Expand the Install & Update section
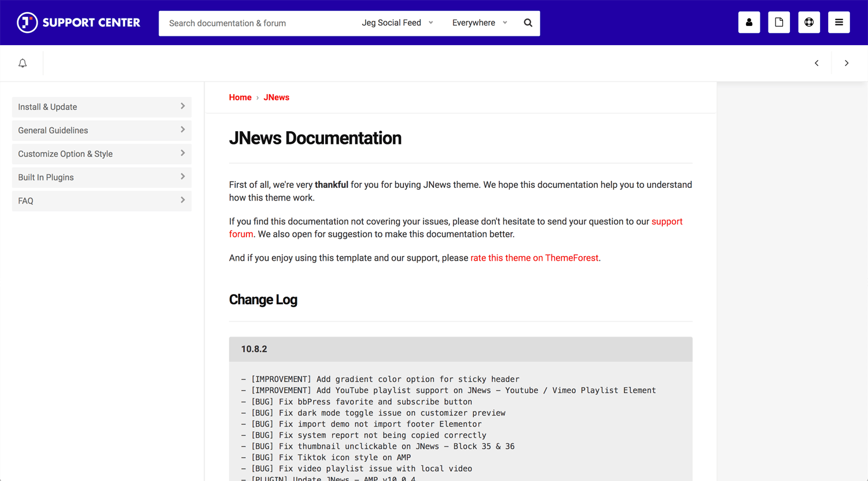The height and width of the screenshot is (481, 868). tap(102, 107)
